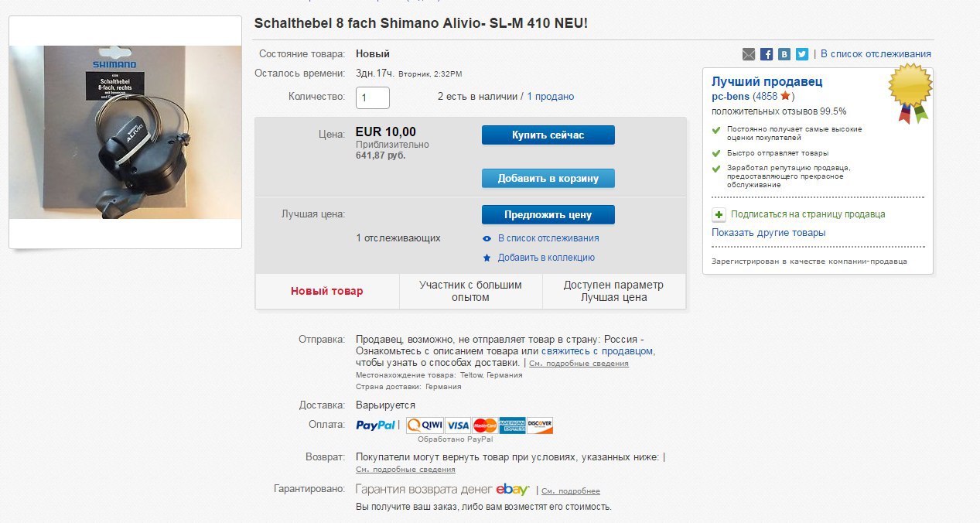The width and height of the screenshot is (980, 523).
Task: Click the eye icon for watch list
Action: (487, 238)
